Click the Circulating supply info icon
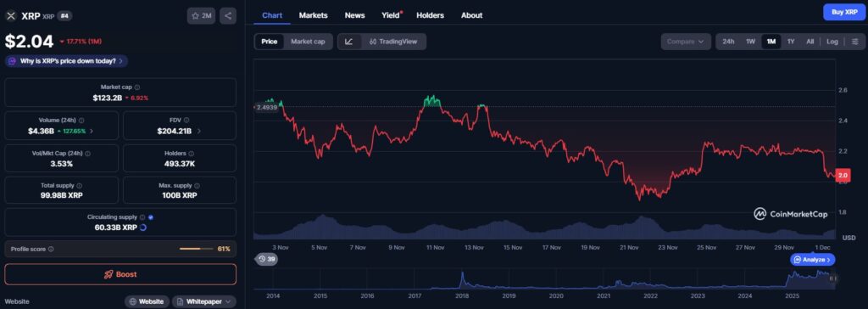The width and height of the screenshot is (868, 309). click(x=142, y=217)
